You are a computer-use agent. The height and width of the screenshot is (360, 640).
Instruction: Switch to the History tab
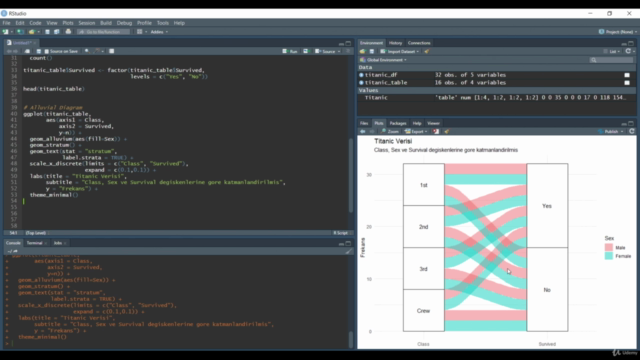coord(395,43)
